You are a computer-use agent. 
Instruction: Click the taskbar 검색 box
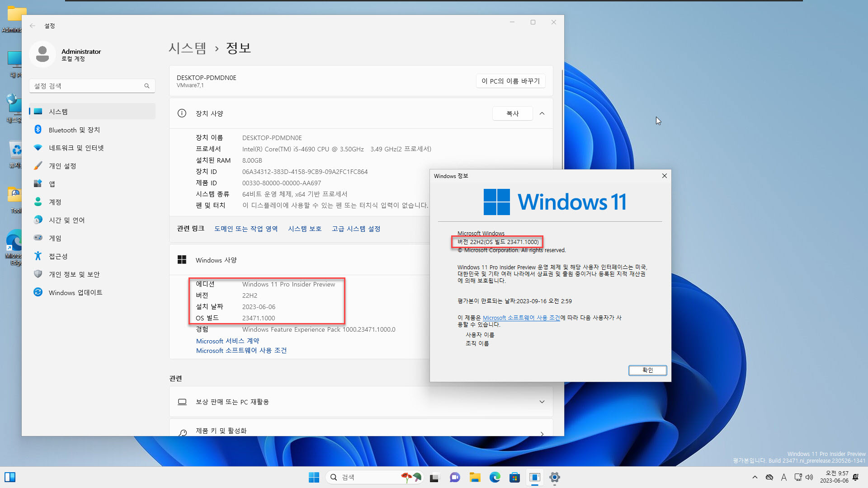click(374, 477)
